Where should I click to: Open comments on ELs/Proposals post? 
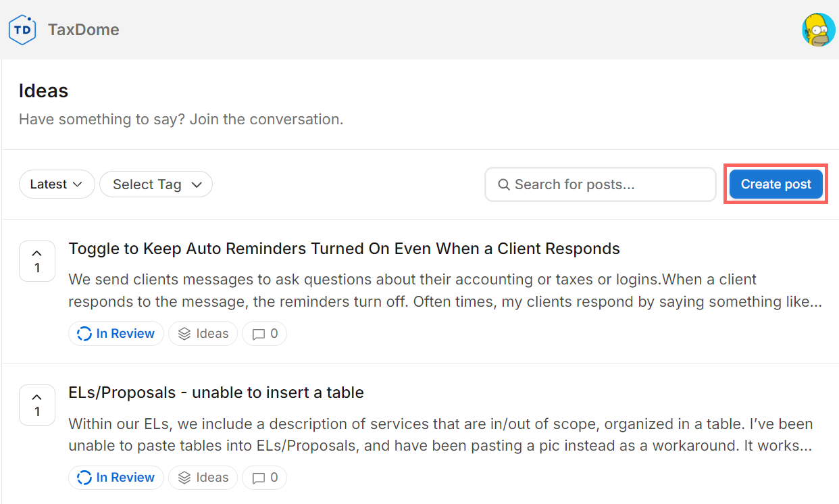coord(264,478)
